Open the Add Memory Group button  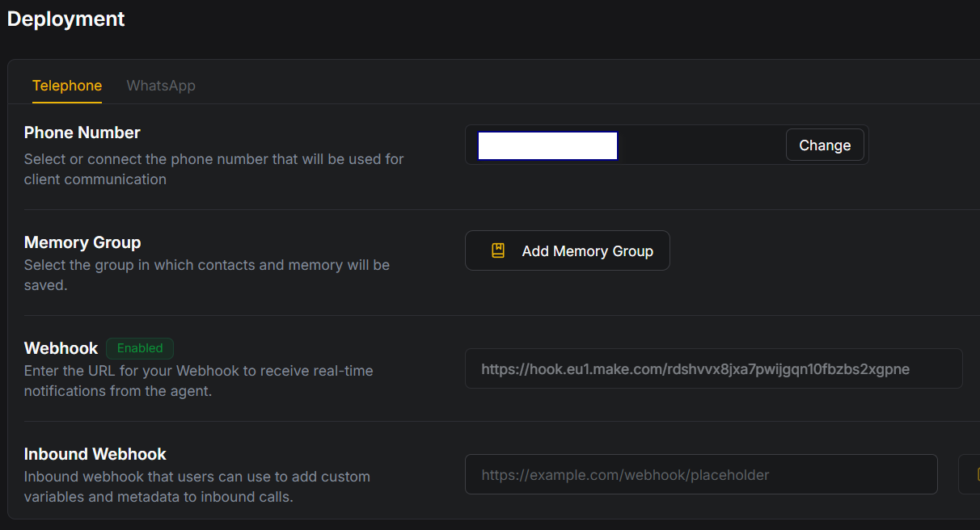(568, 250)
